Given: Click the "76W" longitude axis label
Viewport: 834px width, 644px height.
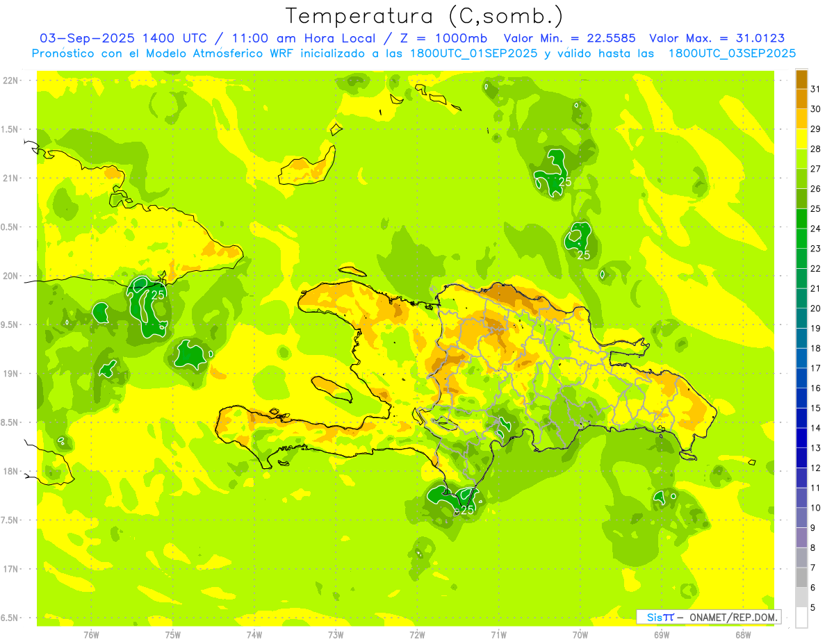Looking at the screenshot, I should [x=91, y=634].
